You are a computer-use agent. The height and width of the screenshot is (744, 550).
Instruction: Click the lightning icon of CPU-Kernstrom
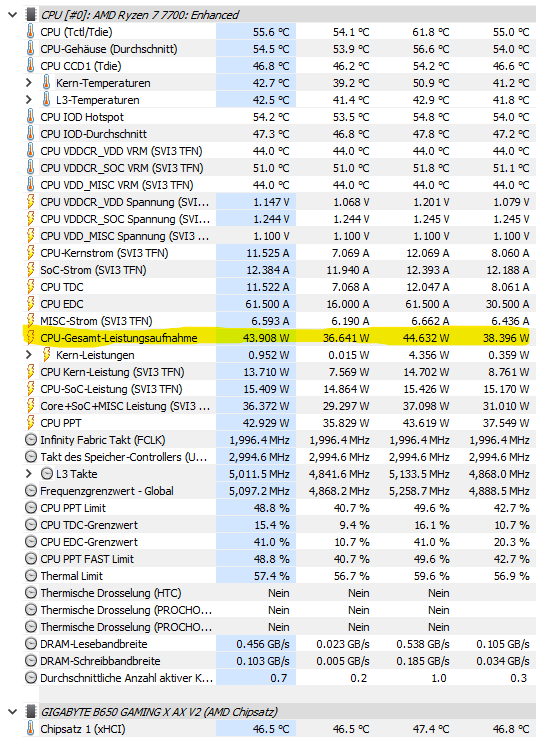tap(30, 253)
